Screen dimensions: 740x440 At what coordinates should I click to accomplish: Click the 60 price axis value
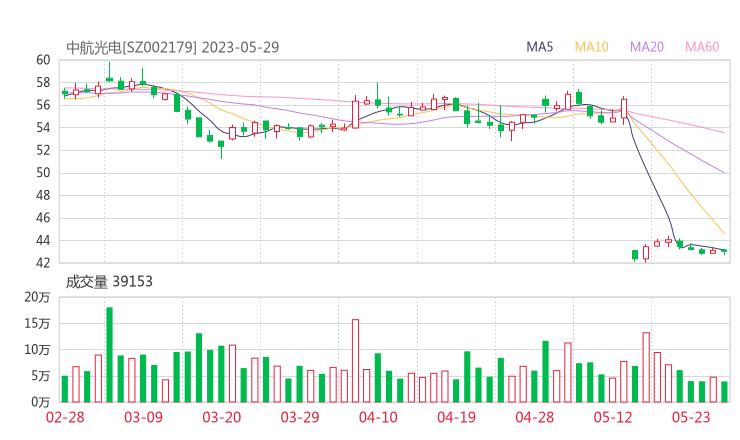(x=43, y=60)
